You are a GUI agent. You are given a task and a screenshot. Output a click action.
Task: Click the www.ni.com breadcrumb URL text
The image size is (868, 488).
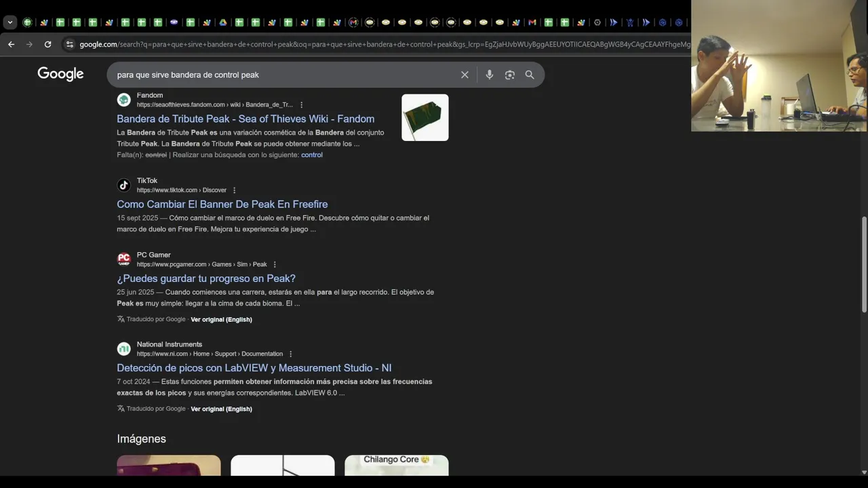(210, 354)
